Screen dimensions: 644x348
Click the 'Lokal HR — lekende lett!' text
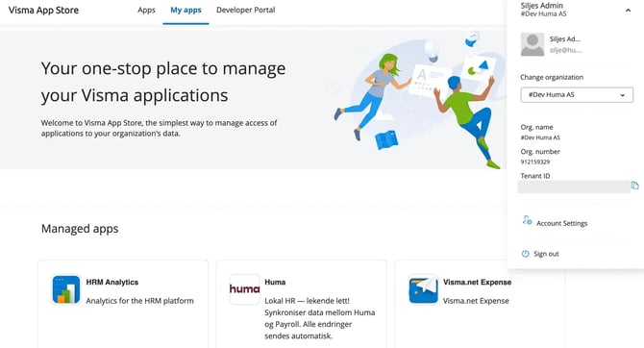(x=307, y=301)
